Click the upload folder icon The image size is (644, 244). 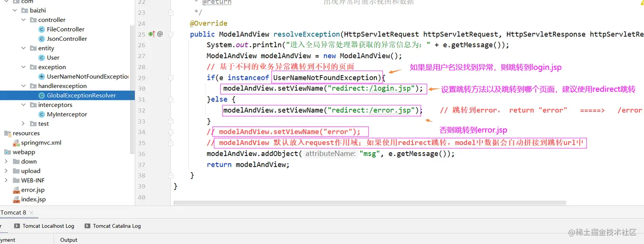(x=16, y=171)
